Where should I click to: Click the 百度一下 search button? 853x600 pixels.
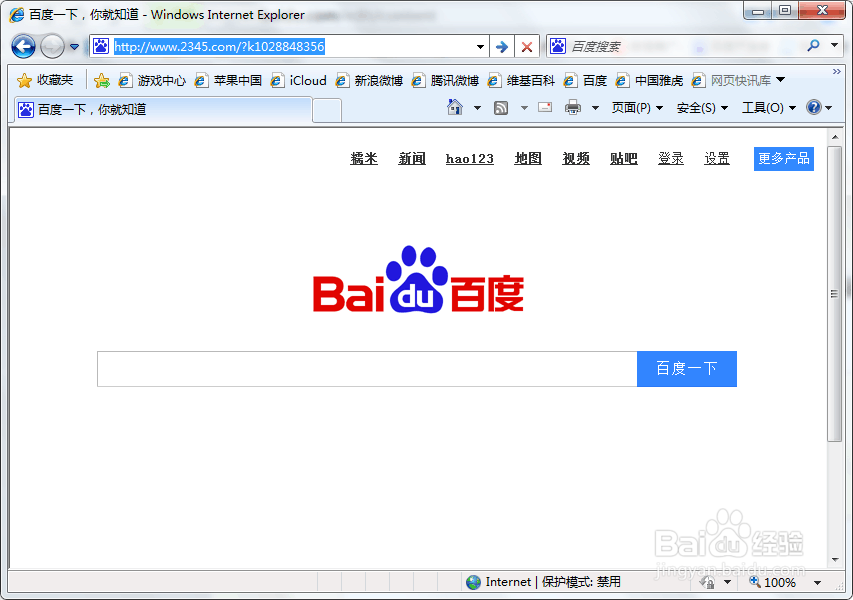pos(687,369)
